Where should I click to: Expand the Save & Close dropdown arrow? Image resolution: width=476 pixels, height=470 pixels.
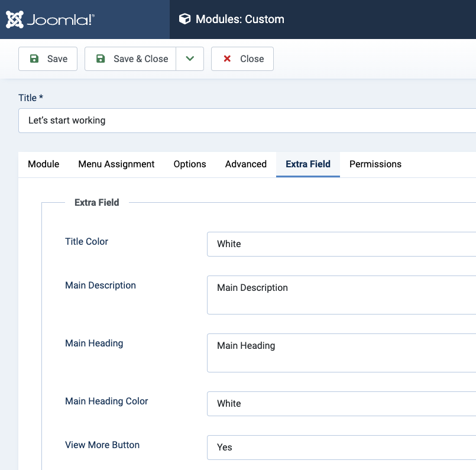(x=190, y=59)
